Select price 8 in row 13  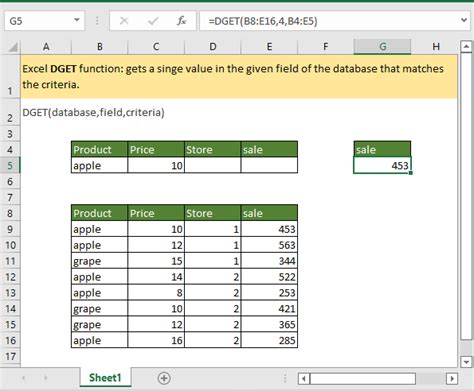(156, 293)
